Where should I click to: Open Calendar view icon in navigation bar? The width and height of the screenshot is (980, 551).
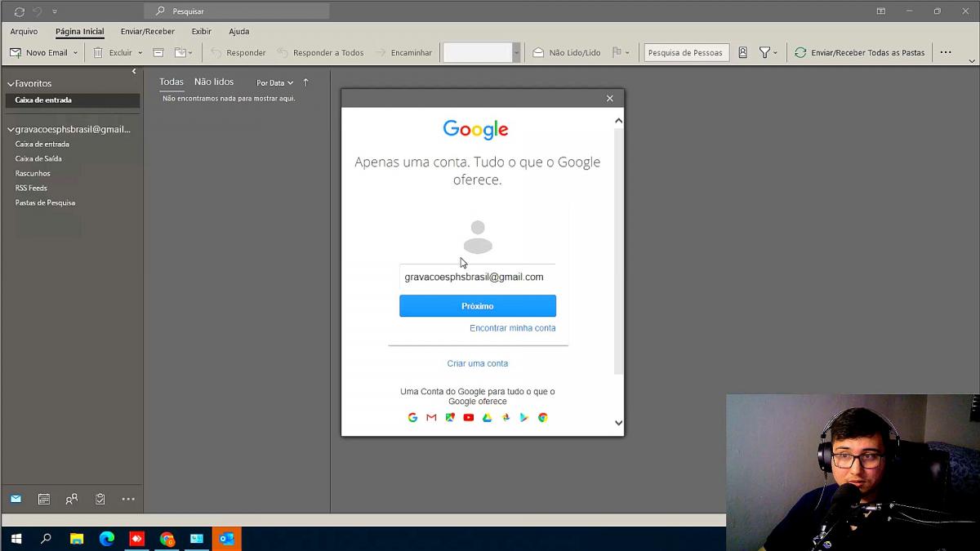pyautogui.click(x=44, y=499)
